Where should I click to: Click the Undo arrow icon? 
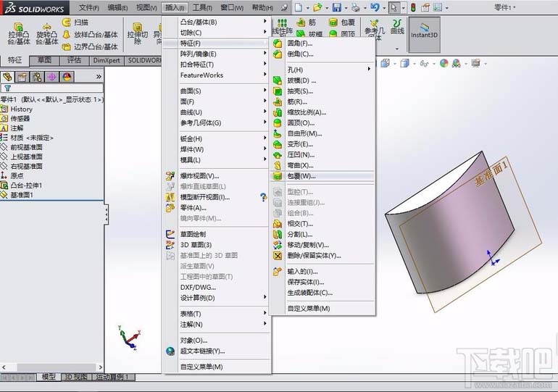point(375,7)
